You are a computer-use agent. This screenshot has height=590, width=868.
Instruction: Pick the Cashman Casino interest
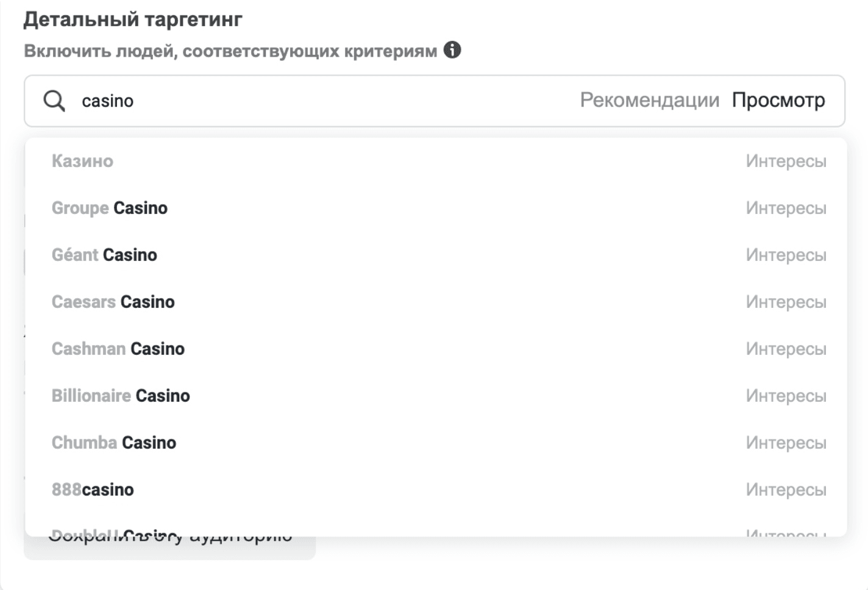click(436, 349)
